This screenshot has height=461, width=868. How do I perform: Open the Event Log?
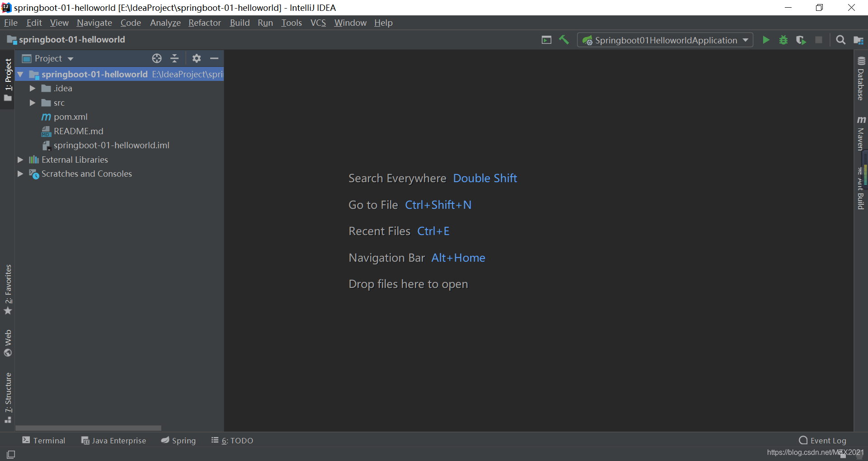822,441
